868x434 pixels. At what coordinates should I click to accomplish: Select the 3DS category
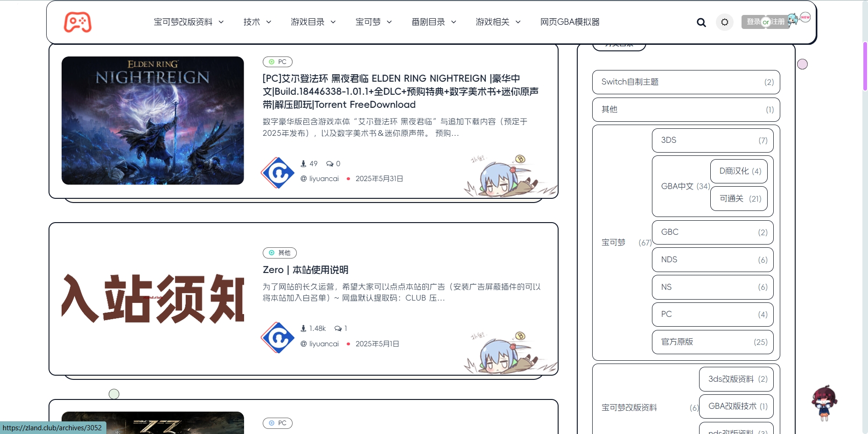point(713,140)
